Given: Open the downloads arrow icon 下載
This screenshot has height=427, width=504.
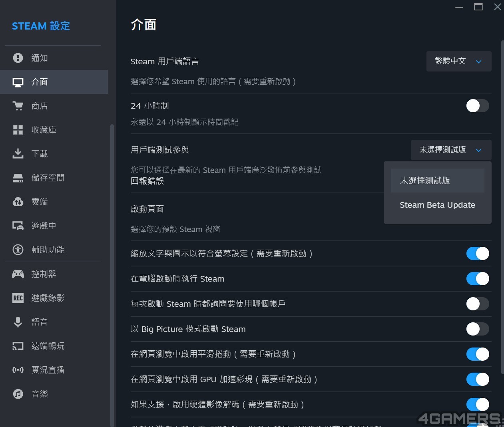Looking at the screenshot, I should [18, 154].
